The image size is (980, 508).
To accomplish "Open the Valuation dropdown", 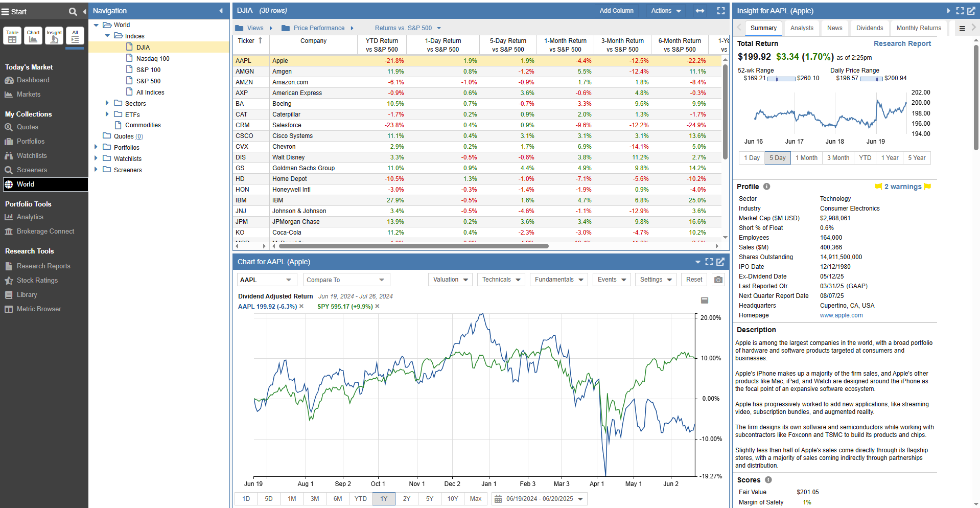I will (x=450, y=280).
